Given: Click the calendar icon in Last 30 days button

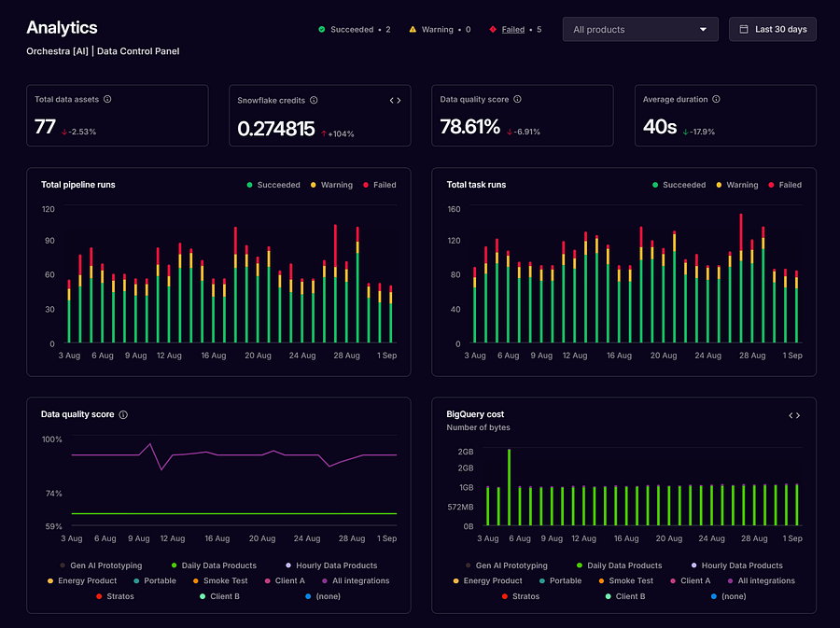Looking at the screenshot, I should (x=744, y=30).
